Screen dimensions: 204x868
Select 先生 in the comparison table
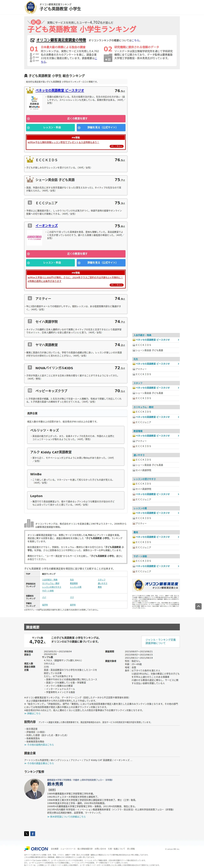click(x=72, y=580)
